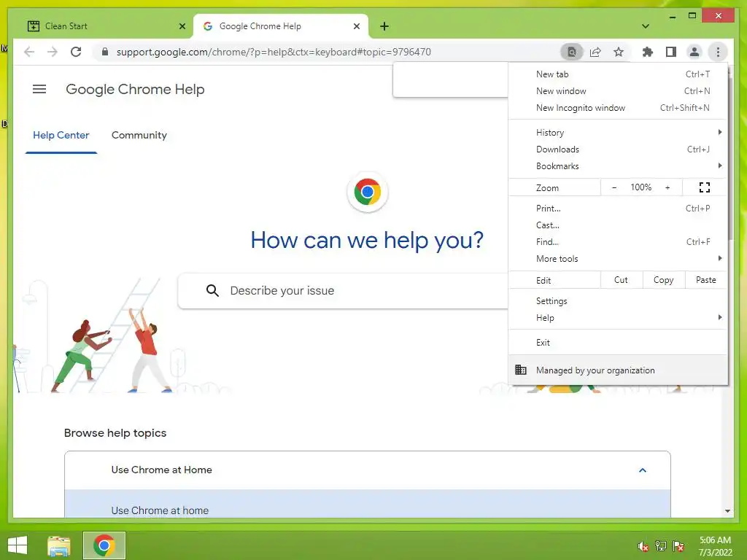
Task: Open Settings from menu
Action: (618, 301)
